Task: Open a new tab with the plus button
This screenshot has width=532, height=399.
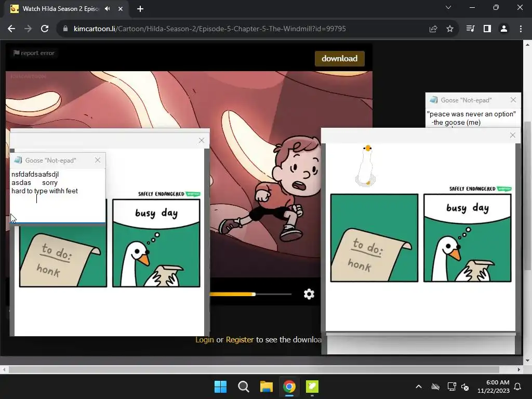Action: (140, 9)
